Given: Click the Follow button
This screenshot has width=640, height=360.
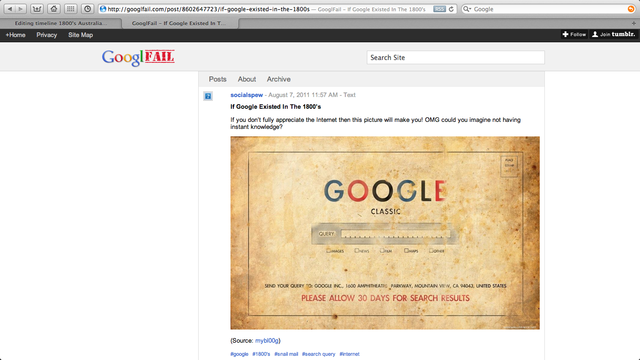Looking at the screenshot, I should click(x=574, y=35).
